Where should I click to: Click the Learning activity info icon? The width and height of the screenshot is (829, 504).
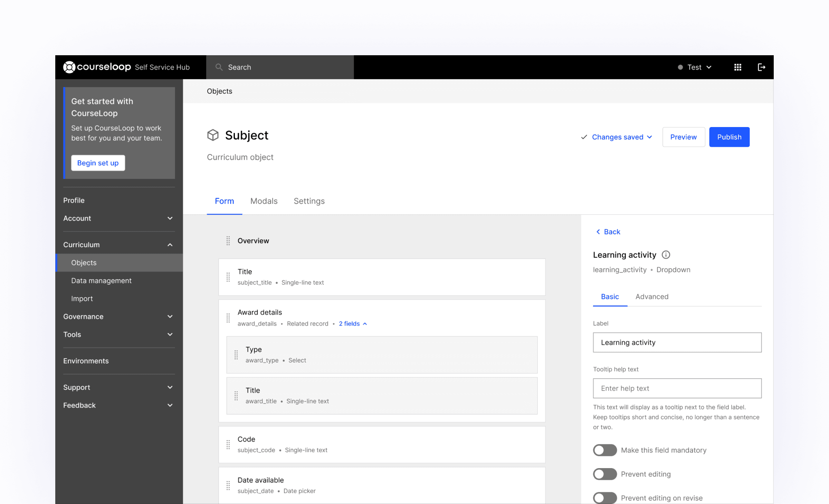click(666, 255)
